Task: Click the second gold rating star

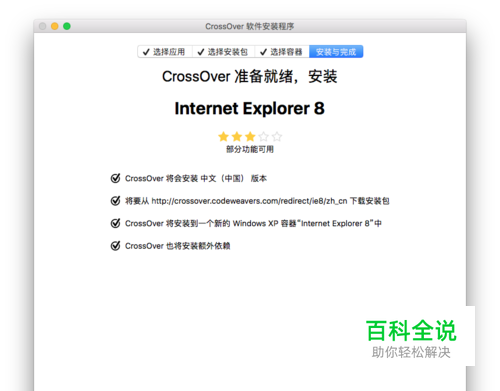Action: [237, 136]
